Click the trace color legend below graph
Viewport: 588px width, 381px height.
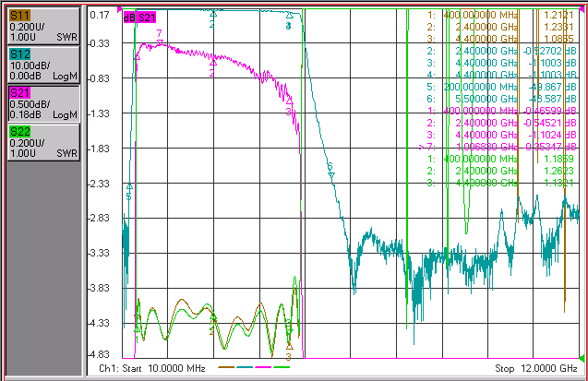coord(254,367)
